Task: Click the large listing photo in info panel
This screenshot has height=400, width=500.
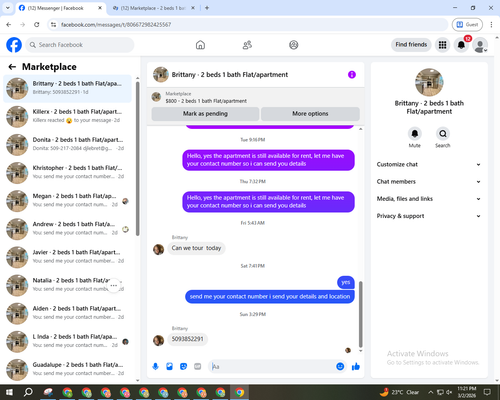Action: [x=429, y=82]
